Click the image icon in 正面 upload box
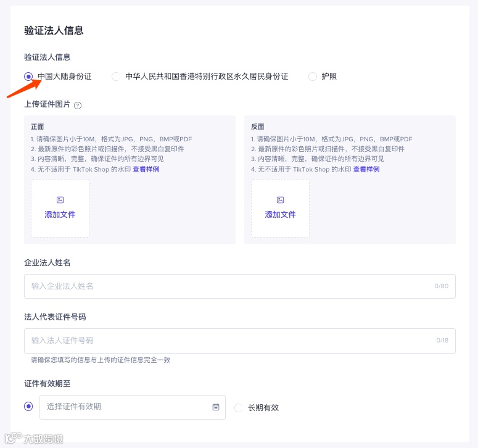 [60, 200]
